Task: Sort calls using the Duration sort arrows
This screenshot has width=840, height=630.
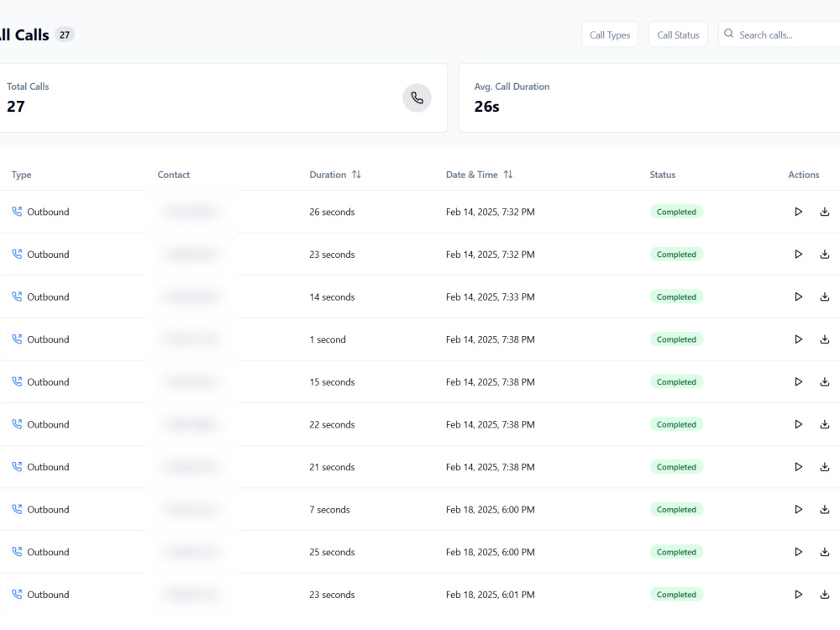Action: tap(356, 175)
